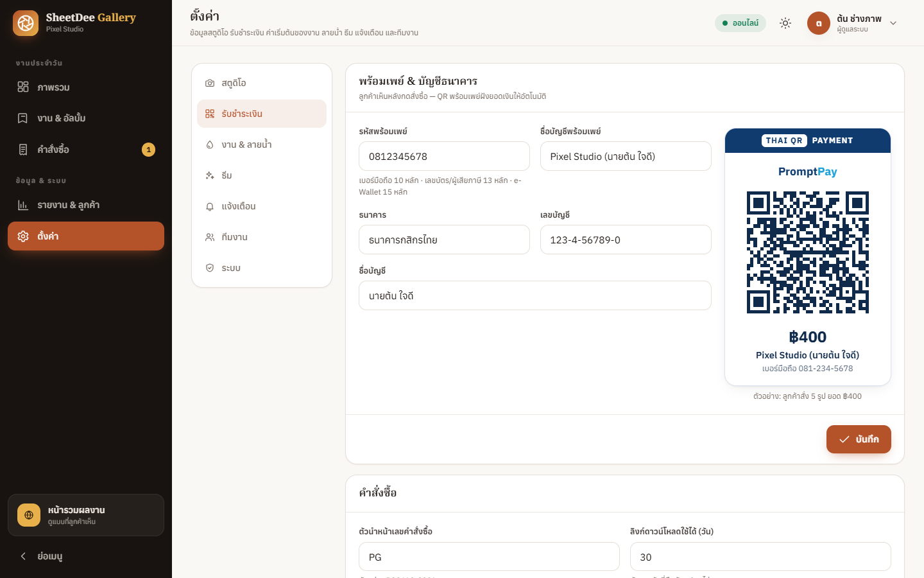Click the เลขบัญชี input field
Screen dimensions: 924x578
coord(626,240)
